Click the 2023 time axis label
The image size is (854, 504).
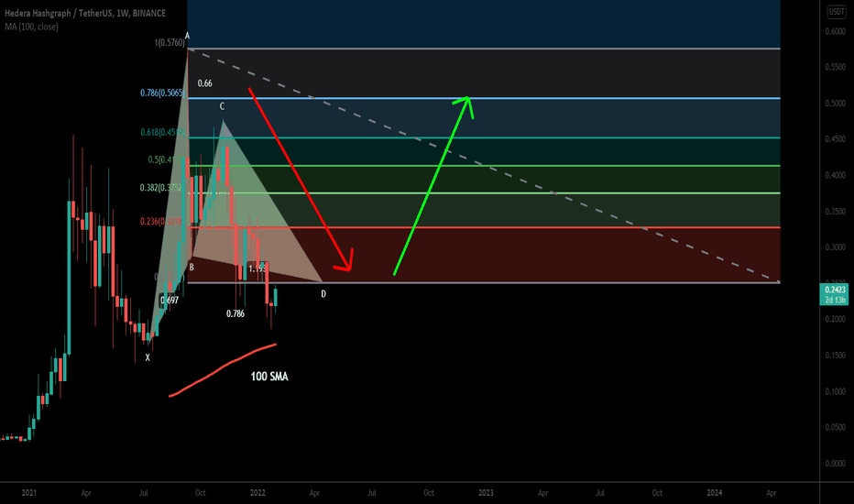click(486, 493)
